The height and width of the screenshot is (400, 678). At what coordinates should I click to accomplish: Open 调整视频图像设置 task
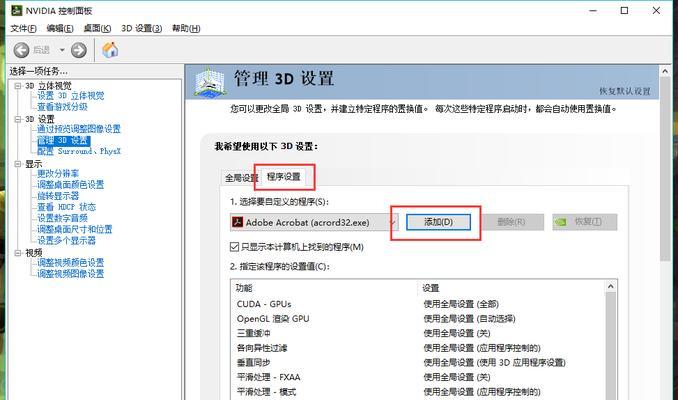(70, 274)
